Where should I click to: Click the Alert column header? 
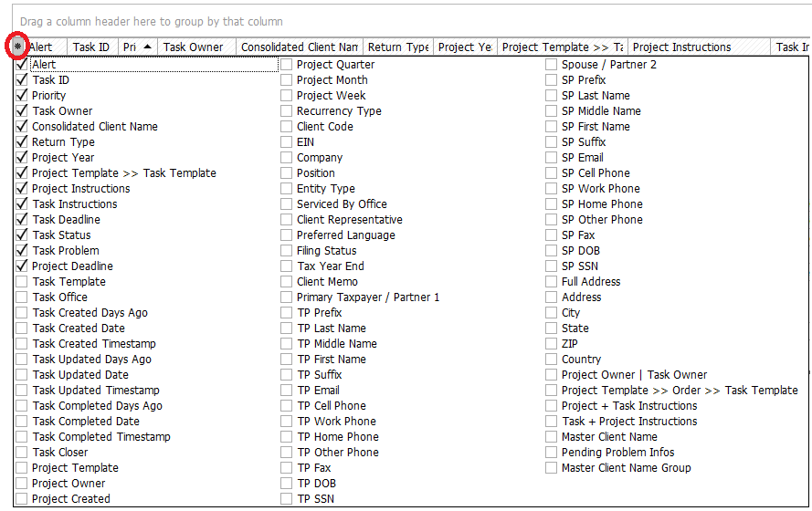coord(46,47)
